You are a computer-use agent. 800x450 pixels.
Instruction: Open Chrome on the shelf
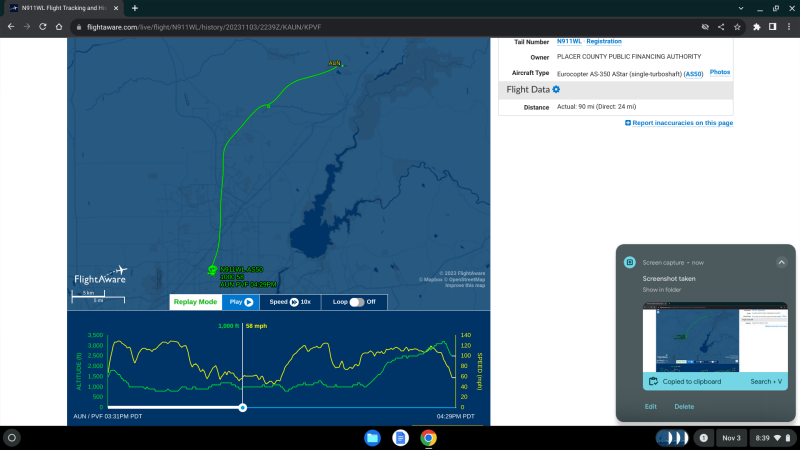(x=429, y=438)
